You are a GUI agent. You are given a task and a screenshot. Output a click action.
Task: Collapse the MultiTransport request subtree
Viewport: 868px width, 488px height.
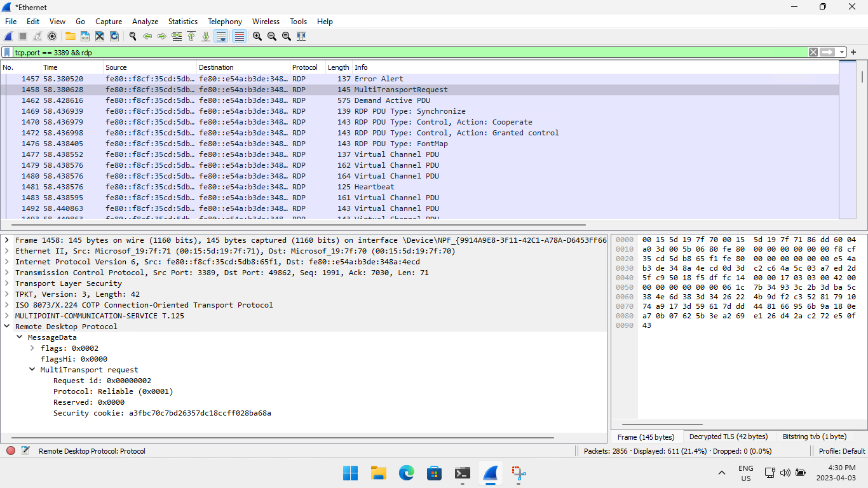click(x=32, y=370)
